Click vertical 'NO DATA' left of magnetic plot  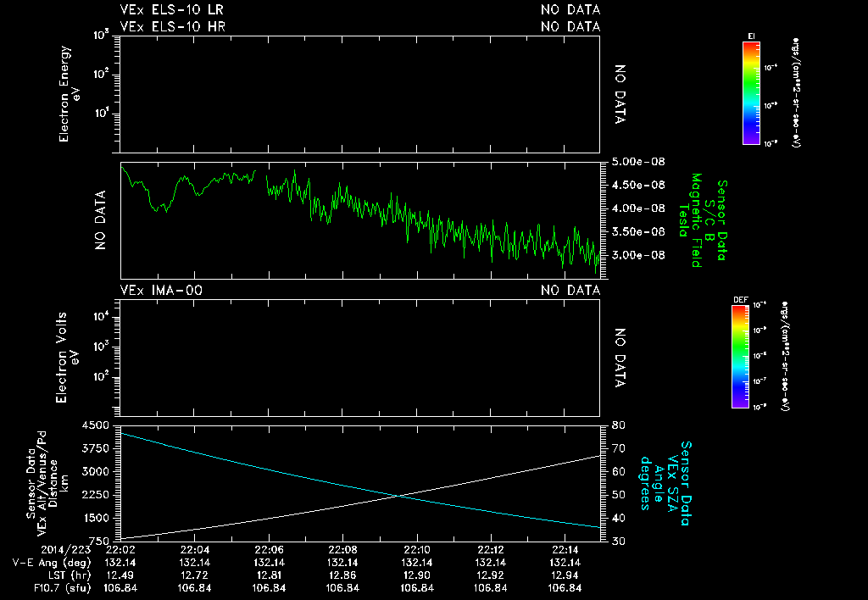click(x=100, y=220)
